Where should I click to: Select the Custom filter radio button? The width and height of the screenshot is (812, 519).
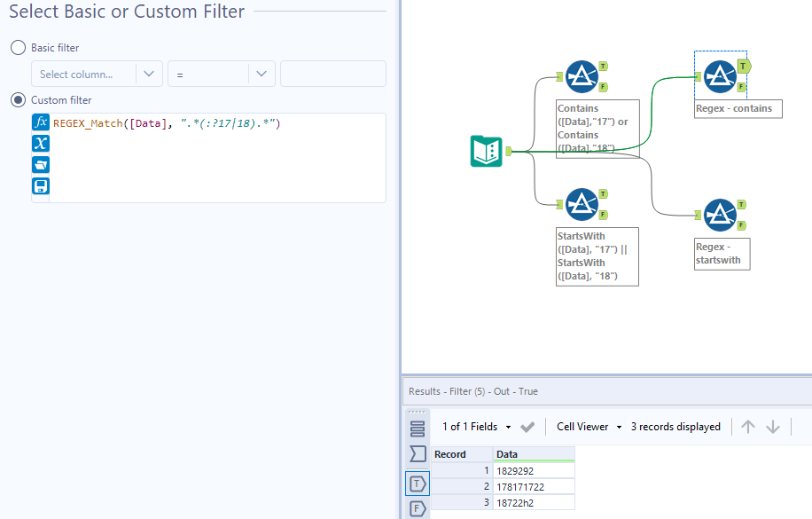pos(18,98)
